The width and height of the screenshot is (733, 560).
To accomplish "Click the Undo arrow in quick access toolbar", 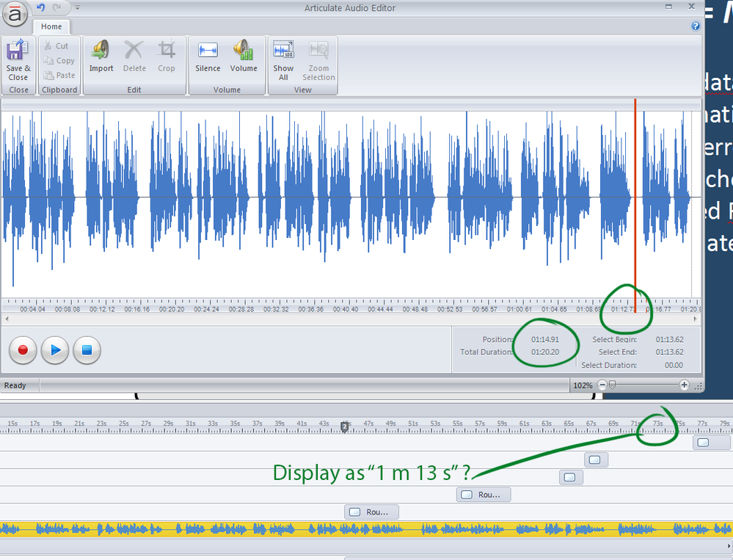I will coord(41,8).
